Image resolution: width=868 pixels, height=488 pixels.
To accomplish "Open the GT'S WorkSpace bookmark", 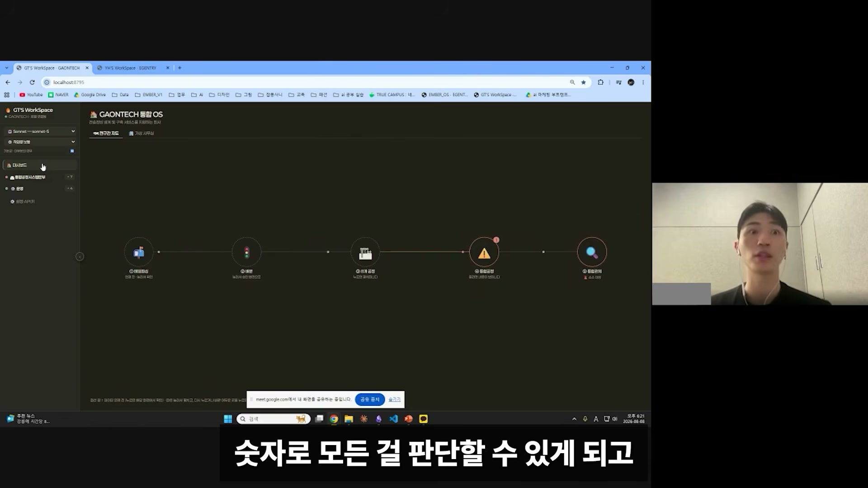I will (x=495, y=95).
